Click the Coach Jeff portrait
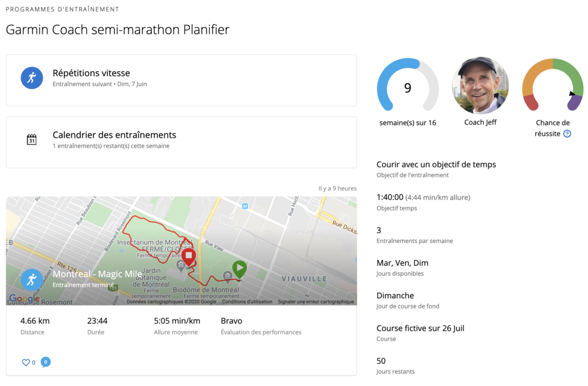 (x=481, y=85)
